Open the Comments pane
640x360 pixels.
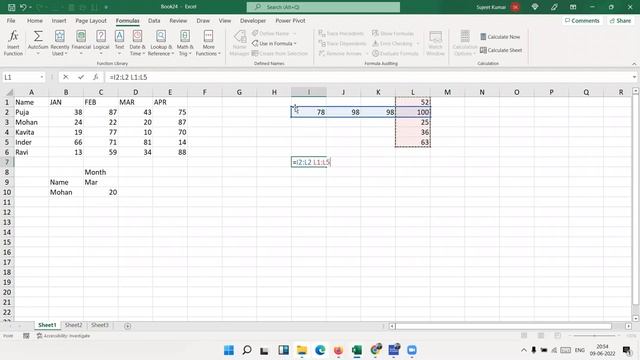click(x=582, y=20)
